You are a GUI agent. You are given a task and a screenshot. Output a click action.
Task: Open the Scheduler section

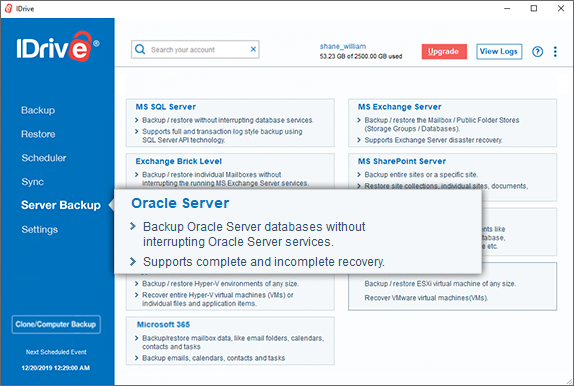(44, 158)
